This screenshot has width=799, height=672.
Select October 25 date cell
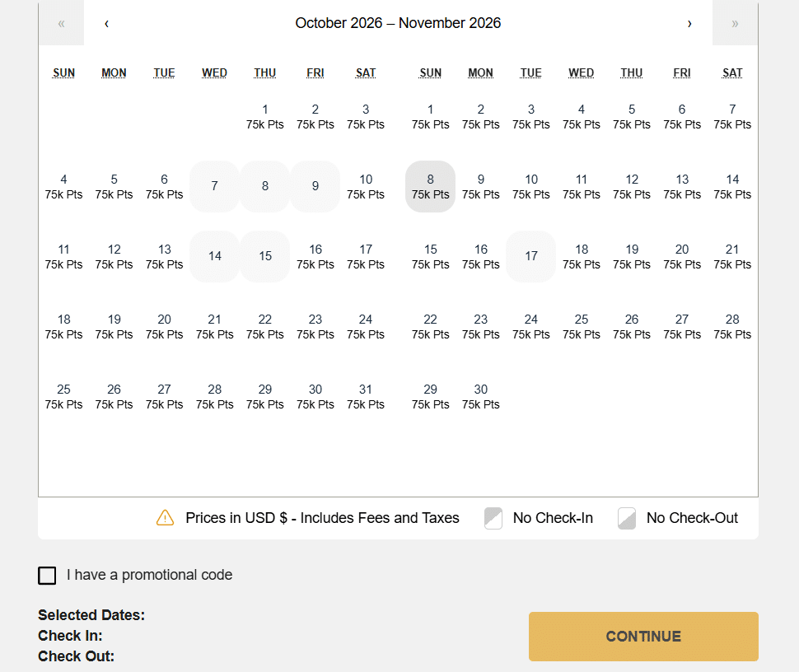[64, 396]
